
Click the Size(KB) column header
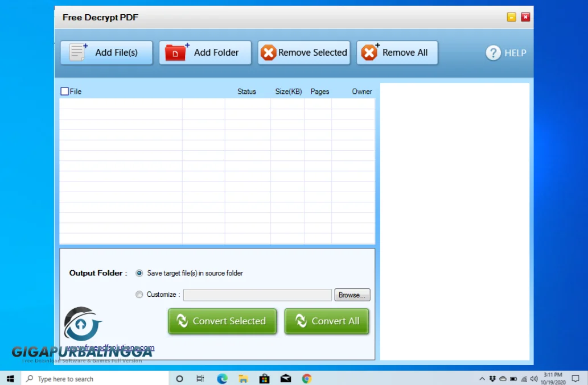click(x=289, y=92)
